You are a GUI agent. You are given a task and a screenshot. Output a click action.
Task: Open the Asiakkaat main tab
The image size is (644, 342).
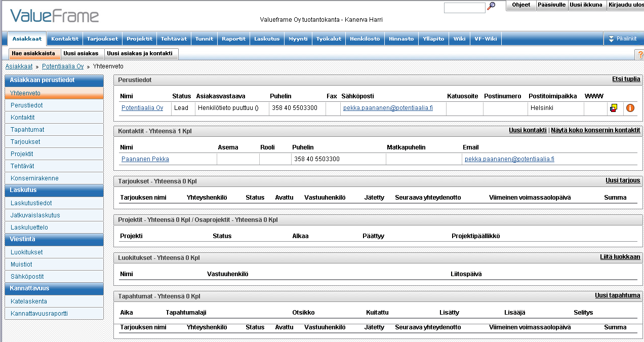pyautogui.click(x=27, y=39)
